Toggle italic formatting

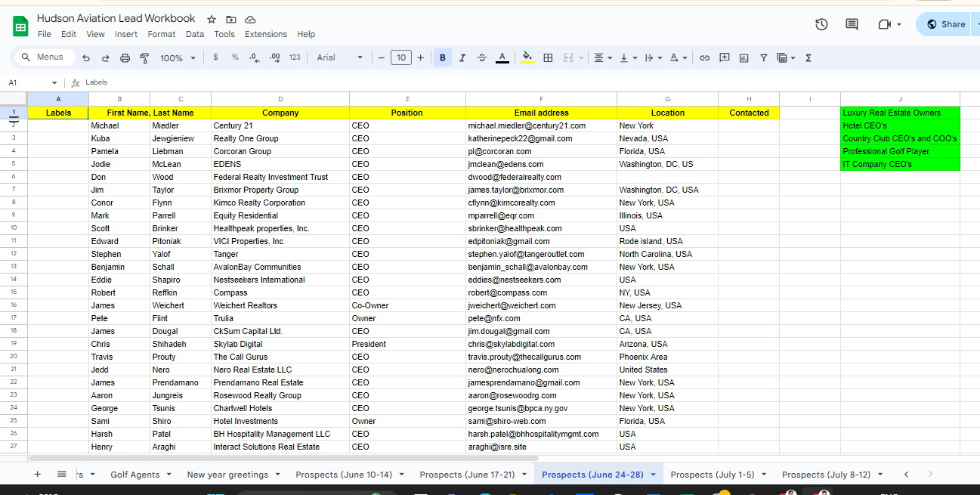pyautogui.click(x=462, y=57)
